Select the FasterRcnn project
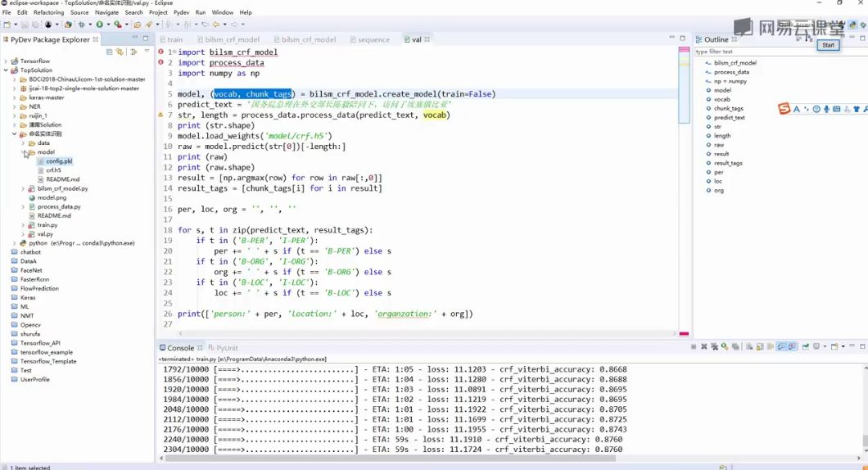Viewport: 868px width, 470px height. tap(34, 279)
